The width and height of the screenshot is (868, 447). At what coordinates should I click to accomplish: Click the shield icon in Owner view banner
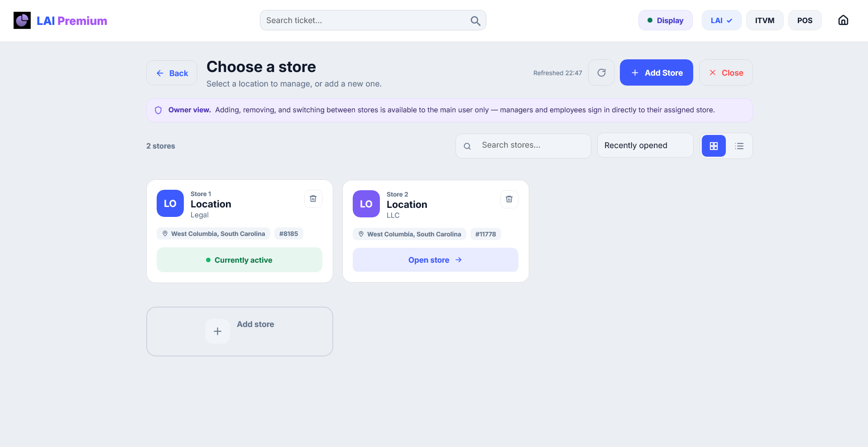point(158,110)
